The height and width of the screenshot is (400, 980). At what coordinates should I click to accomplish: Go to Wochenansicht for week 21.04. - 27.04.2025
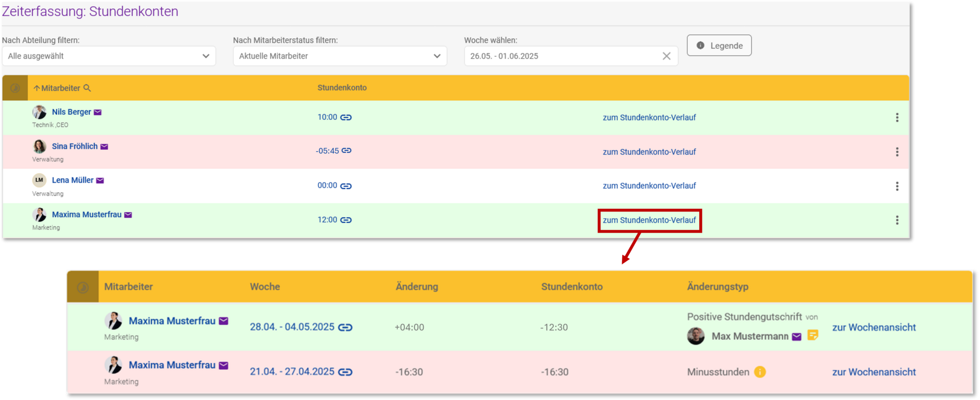(x=874, y=372)
